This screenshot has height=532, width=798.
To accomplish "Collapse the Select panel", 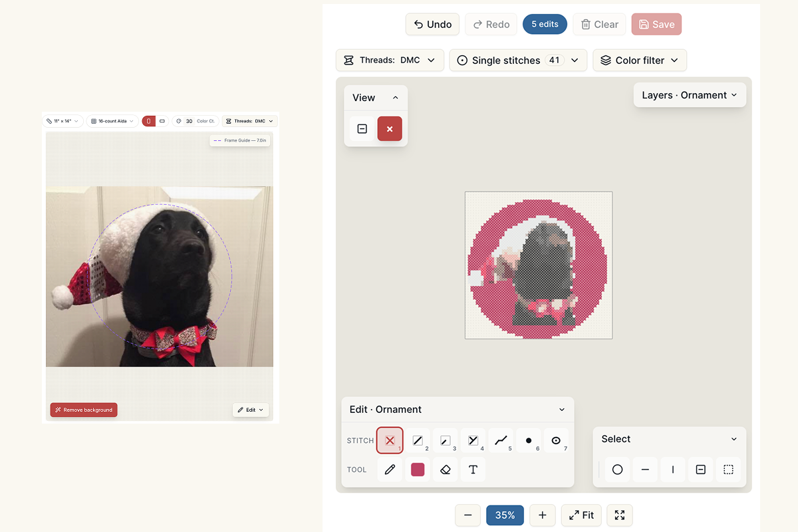I will [x=734, y=439].
